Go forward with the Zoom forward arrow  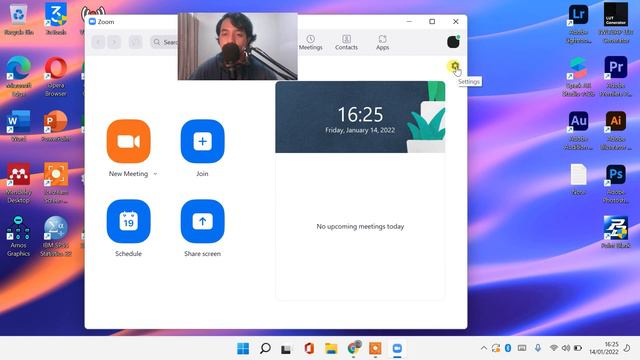(x=114, y=42)
